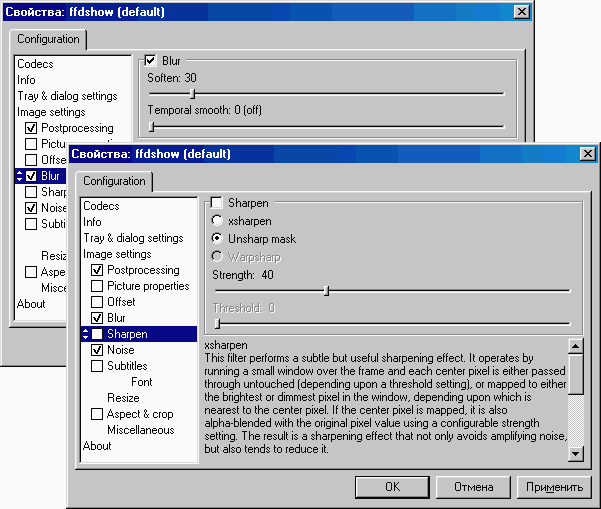Viewport: 601px width, 509px height.
Task: Select the xsharpen radio button
Action: [x=217, y=220]
